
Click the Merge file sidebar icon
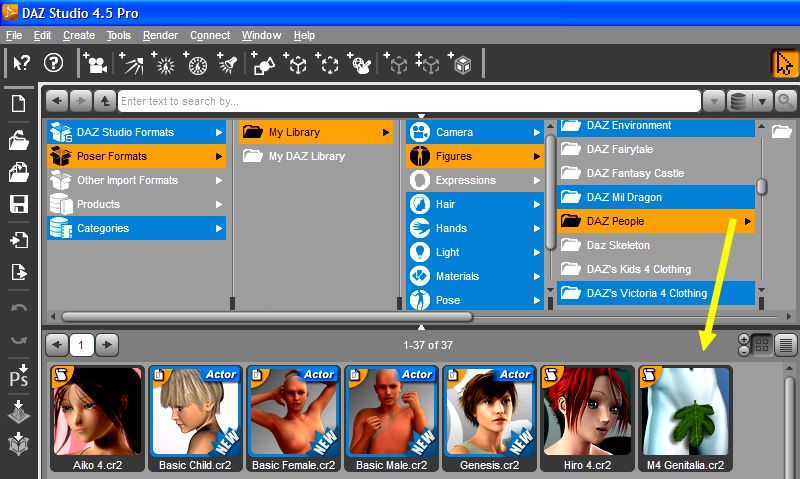(19, 172)
